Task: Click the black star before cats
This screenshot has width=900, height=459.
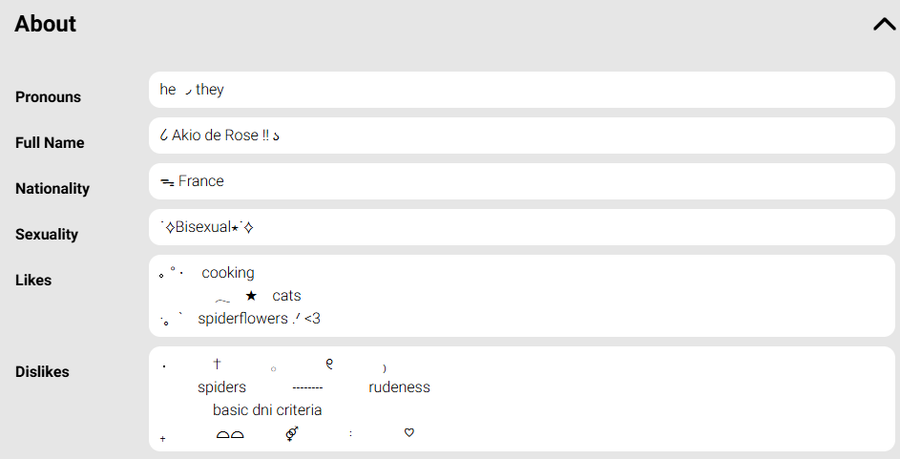Action: point(251,296)
